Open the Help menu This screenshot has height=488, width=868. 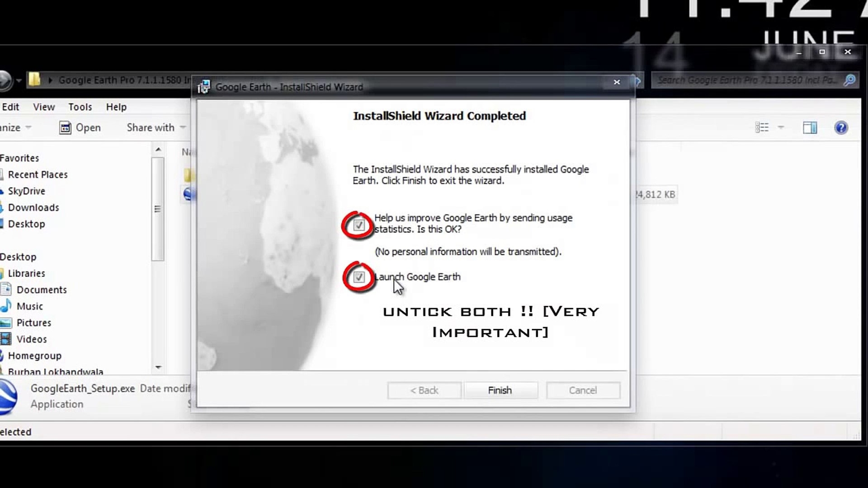[116, 107]
